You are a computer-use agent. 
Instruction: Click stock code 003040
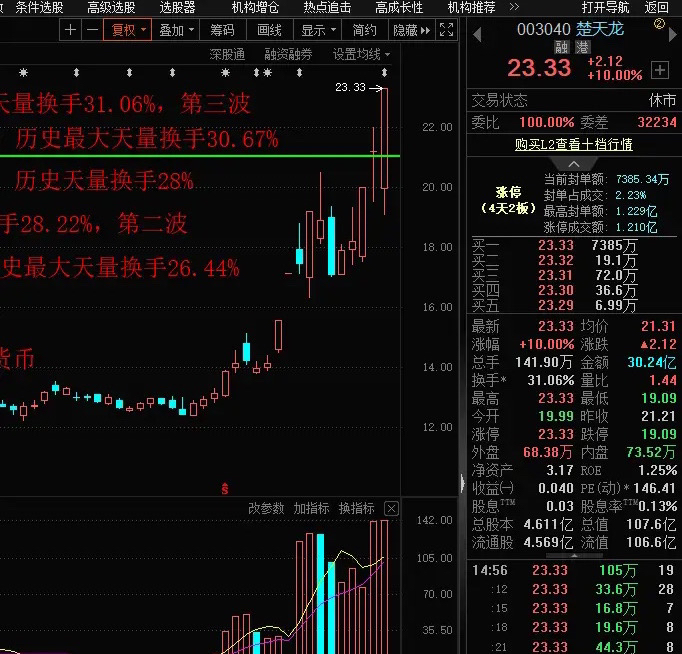click(544, 29)
